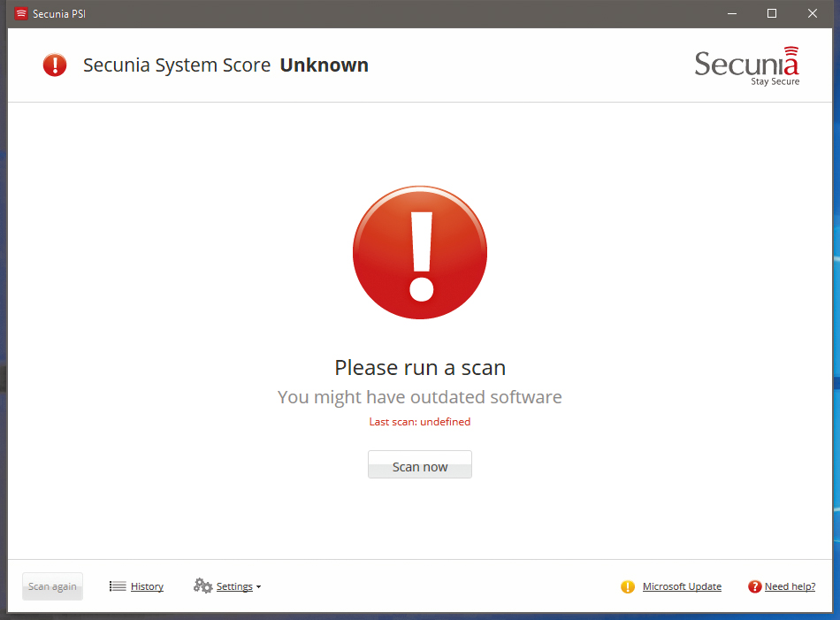
Task: Click the 'Last scan: undefined' status text
Action: 420,422
